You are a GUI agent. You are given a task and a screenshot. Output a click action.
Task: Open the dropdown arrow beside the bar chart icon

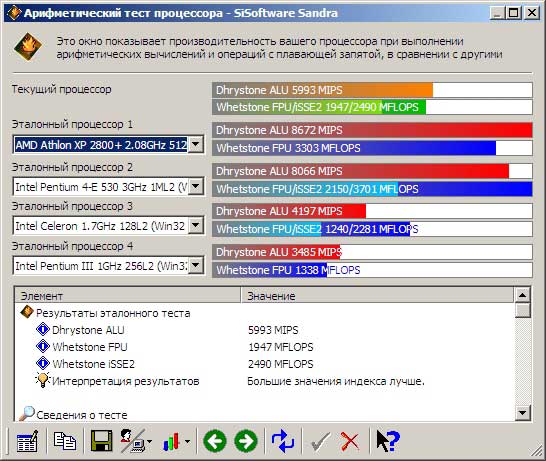click(187, 442)
